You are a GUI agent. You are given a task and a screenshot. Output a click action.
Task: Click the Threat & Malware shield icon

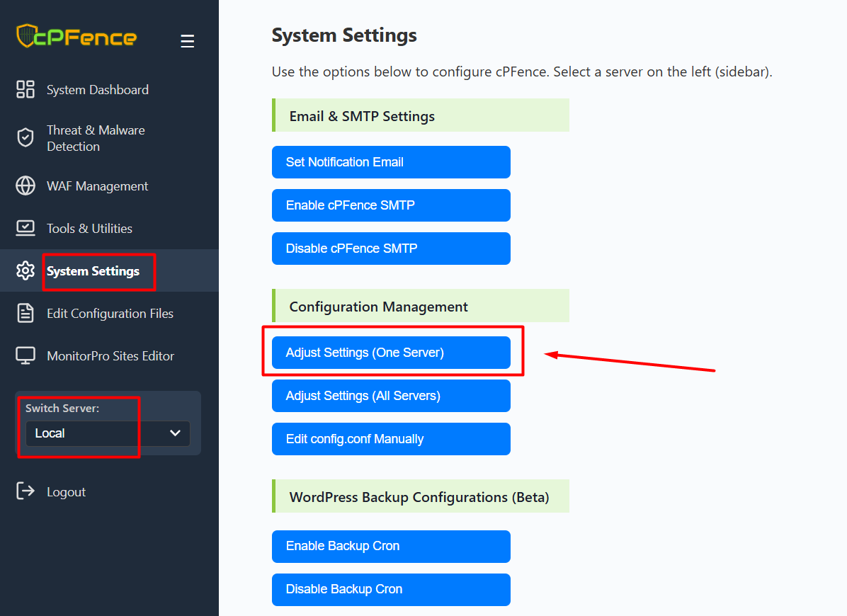(x=25, y=138)
